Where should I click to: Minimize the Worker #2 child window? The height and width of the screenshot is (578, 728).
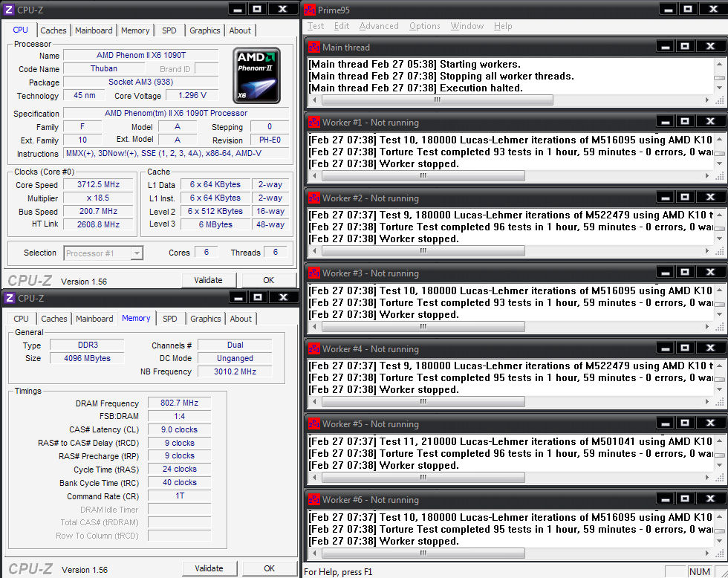(x=666, y=198)
